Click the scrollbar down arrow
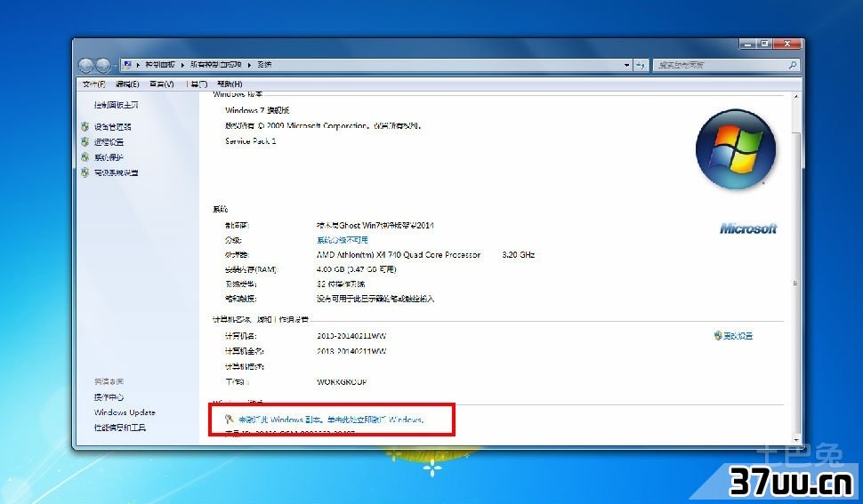This screenshot has width=863, height=504. click(796, 440)
